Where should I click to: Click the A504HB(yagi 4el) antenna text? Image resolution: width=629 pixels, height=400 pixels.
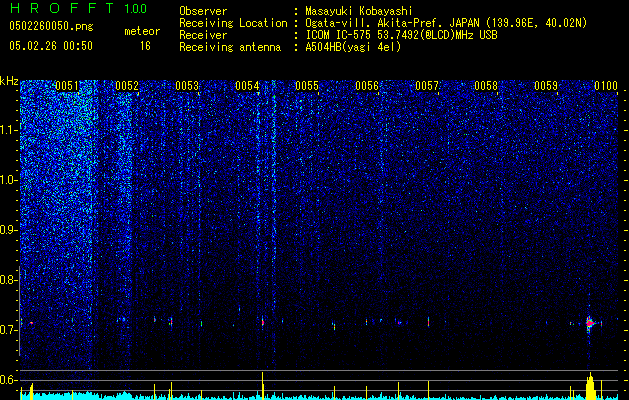tap(353, 47)
